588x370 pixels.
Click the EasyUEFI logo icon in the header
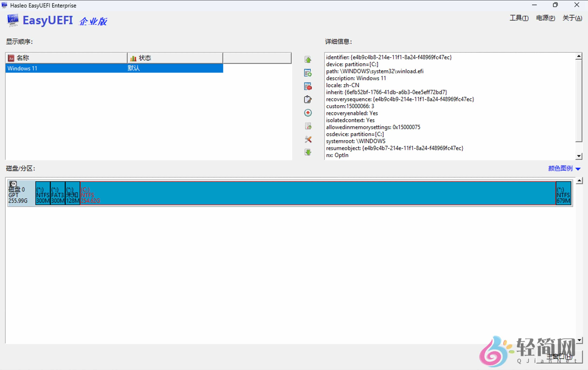point(13,20)
